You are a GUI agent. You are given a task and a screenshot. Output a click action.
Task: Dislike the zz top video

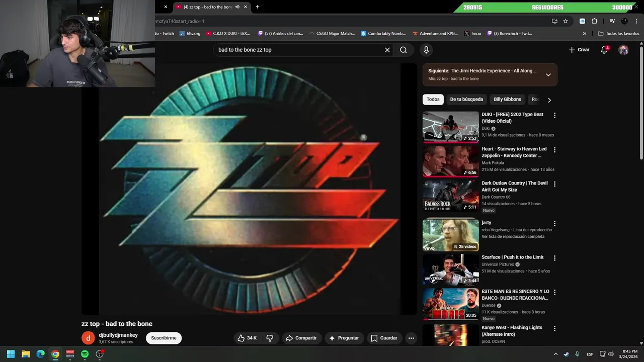270,338
